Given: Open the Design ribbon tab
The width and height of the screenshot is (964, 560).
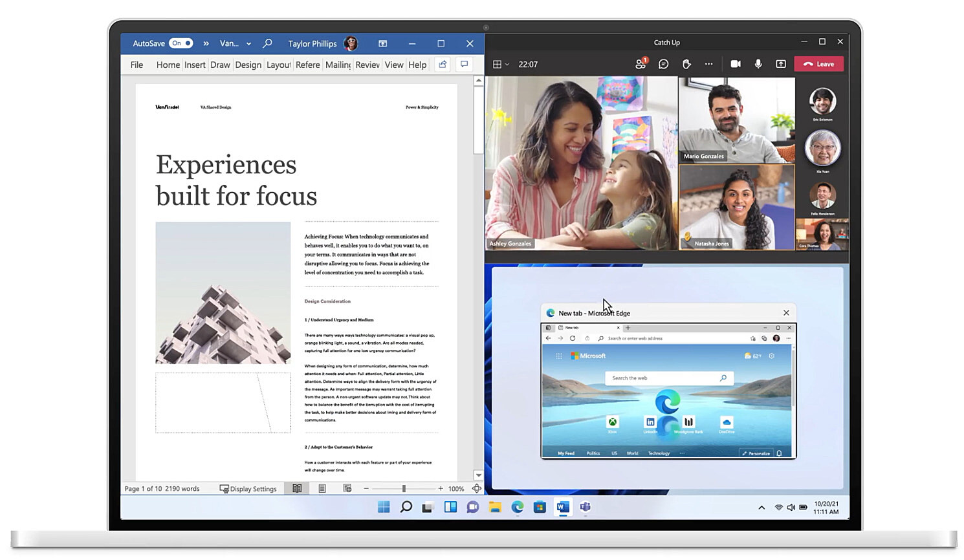Looking at the screenshot, I should coord(248,65).
